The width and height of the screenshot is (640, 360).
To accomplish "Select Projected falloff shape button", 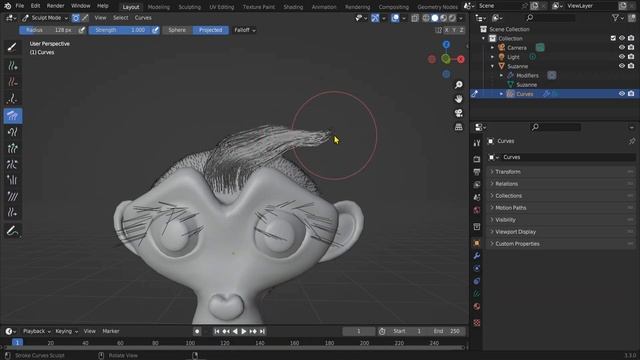I will tap(211, 30).
